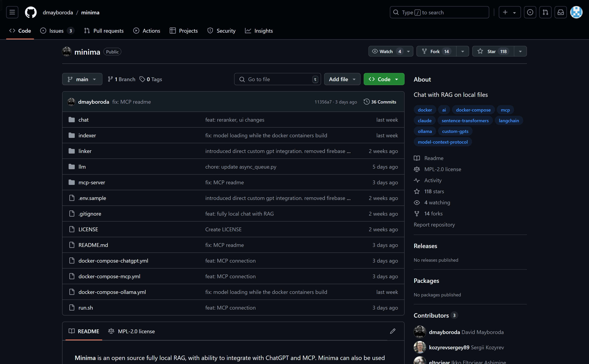This screenshot has width=589, height=364.
Task: Click Report repository link
Action: click(x=434, y=225)
